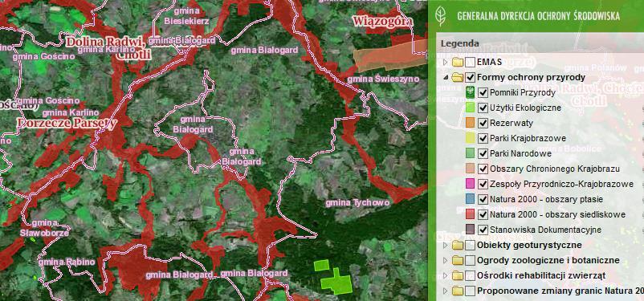Image resolution: width=644 pixels, height=301 pixels.
Task: Enable the Obiekty geoturystyczne checkbox
Action: click(x=471, y=245)
